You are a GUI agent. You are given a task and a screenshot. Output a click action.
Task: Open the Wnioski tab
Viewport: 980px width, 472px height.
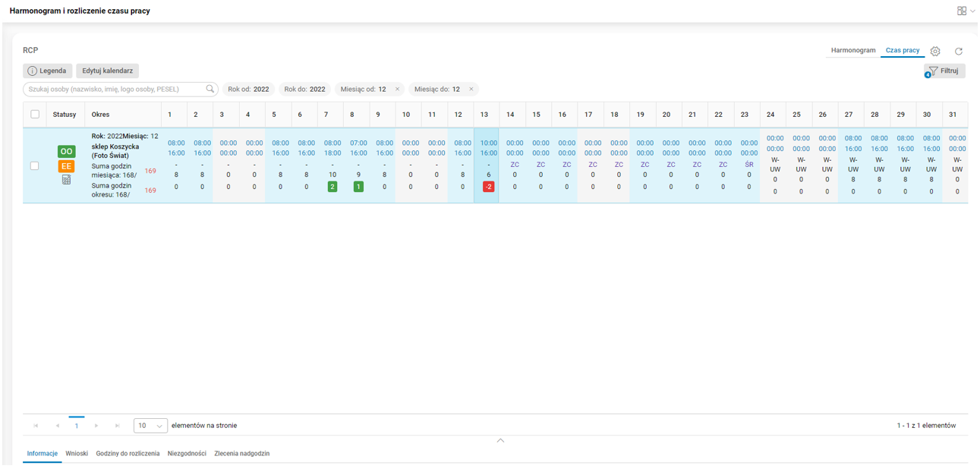click(x=77, y=454)
